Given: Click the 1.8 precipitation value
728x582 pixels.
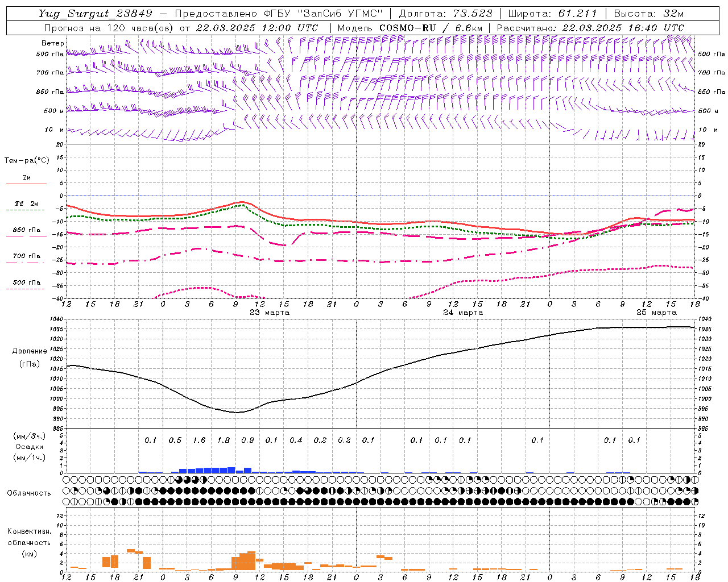Looking at the screenshot, I should [224, 440].
